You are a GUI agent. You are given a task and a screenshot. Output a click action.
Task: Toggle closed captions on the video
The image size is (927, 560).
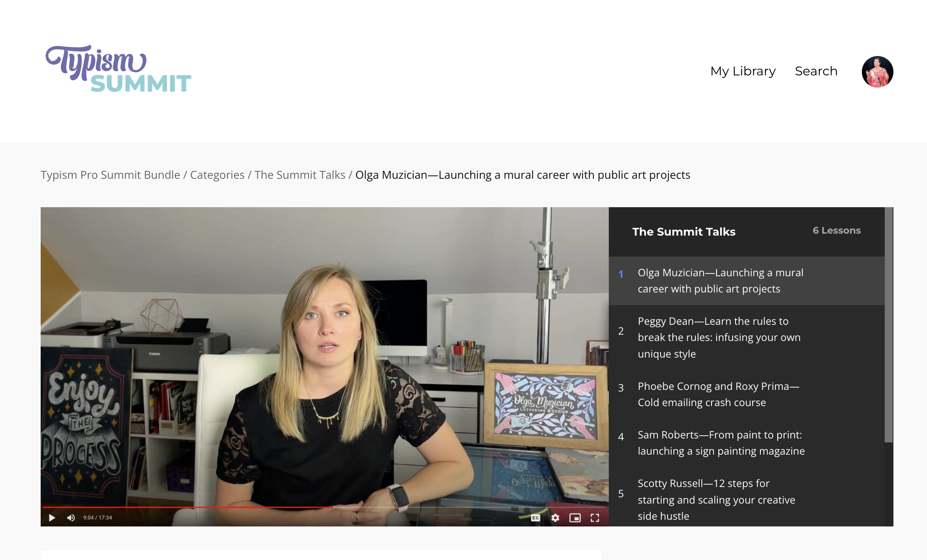[535, 518]
